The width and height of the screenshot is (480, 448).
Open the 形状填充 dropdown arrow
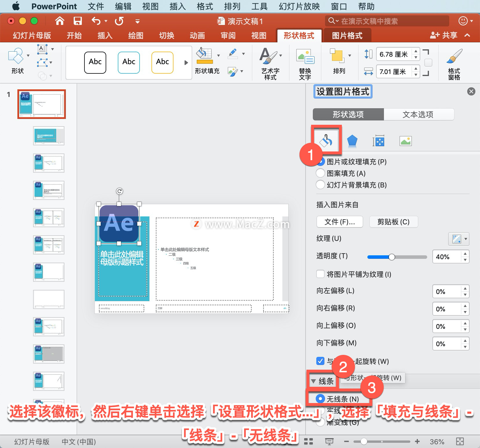(x=219, y=56)
